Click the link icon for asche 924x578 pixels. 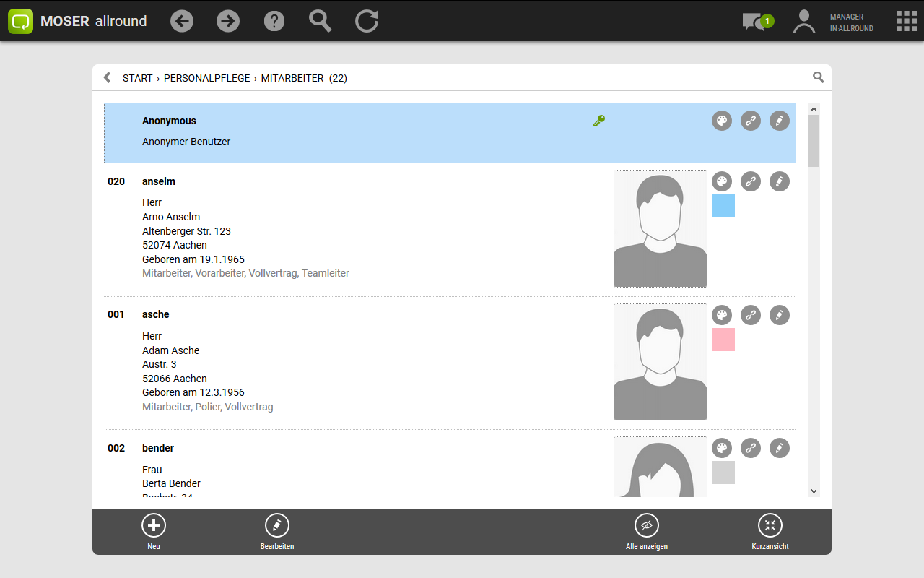[x=751, y=315]
